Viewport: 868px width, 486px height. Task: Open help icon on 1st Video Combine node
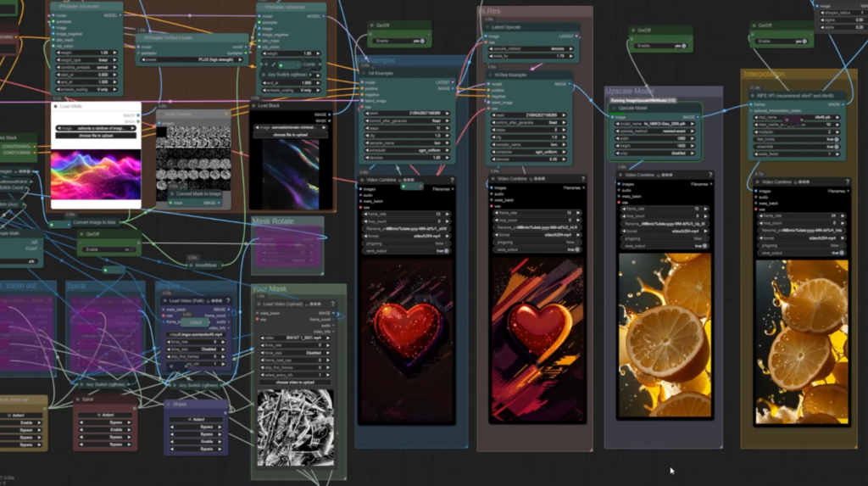coord(453,180)
